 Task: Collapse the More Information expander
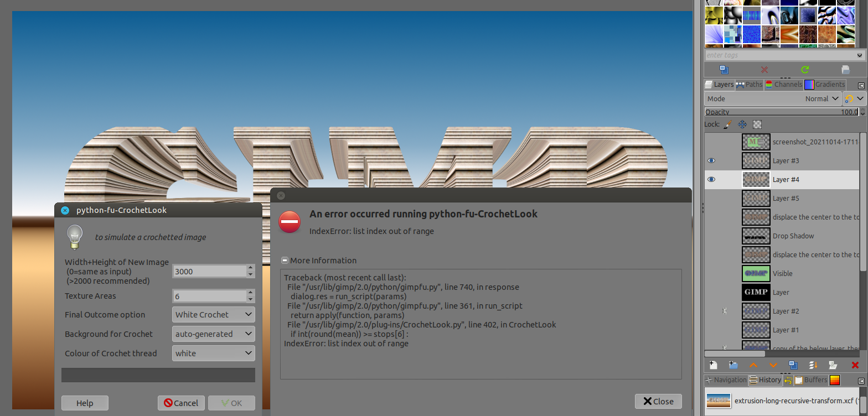pyautogui.click(x=285, y=261)
